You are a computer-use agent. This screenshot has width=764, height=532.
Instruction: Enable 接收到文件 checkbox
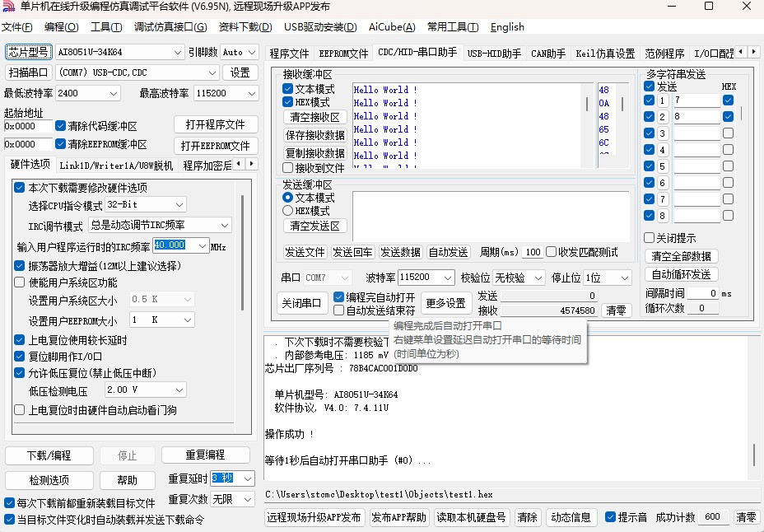(x=287, y=168)
